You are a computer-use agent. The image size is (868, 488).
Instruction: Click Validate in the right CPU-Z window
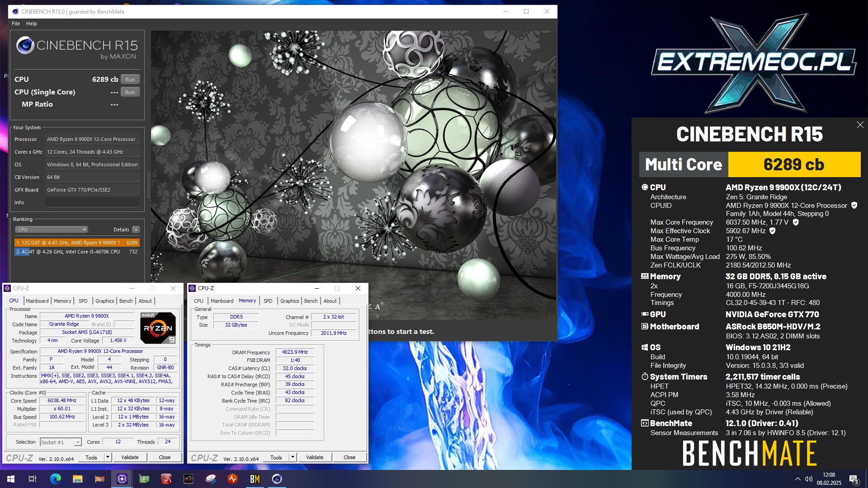(315, 457)
